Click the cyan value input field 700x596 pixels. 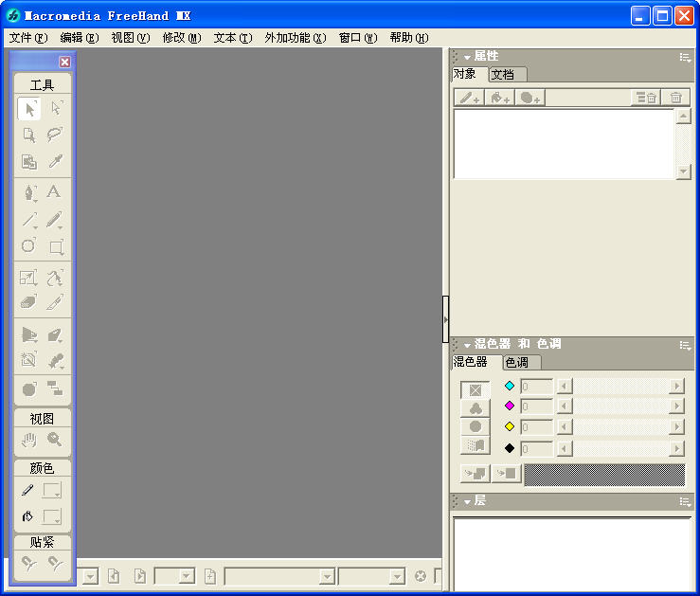click(x=537, y=387)
